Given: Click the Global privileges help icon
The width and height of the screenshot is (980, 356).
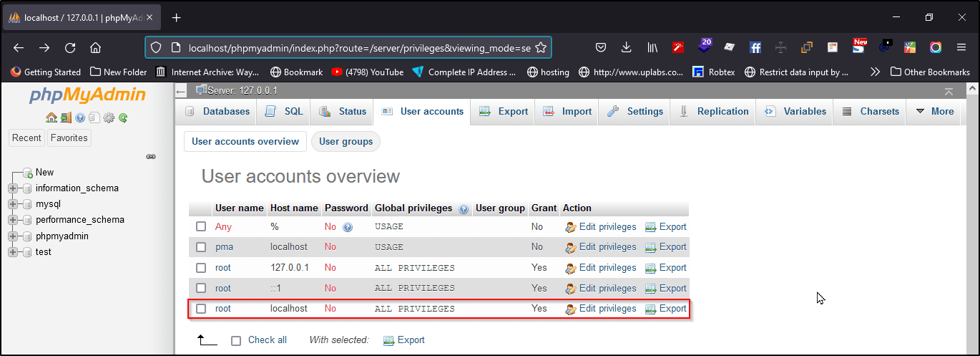Looking at the screenshot, I should point(464,209).
